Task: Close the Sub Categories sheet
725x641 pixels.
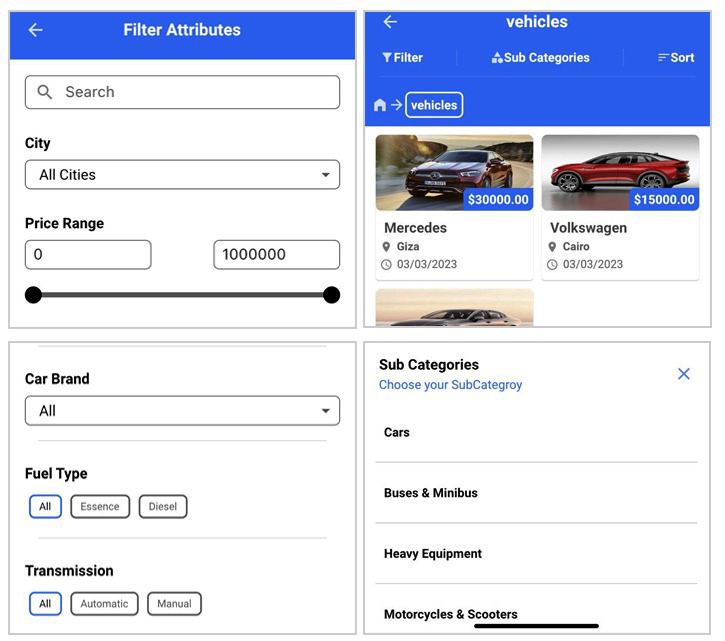Action: (684, 374)
